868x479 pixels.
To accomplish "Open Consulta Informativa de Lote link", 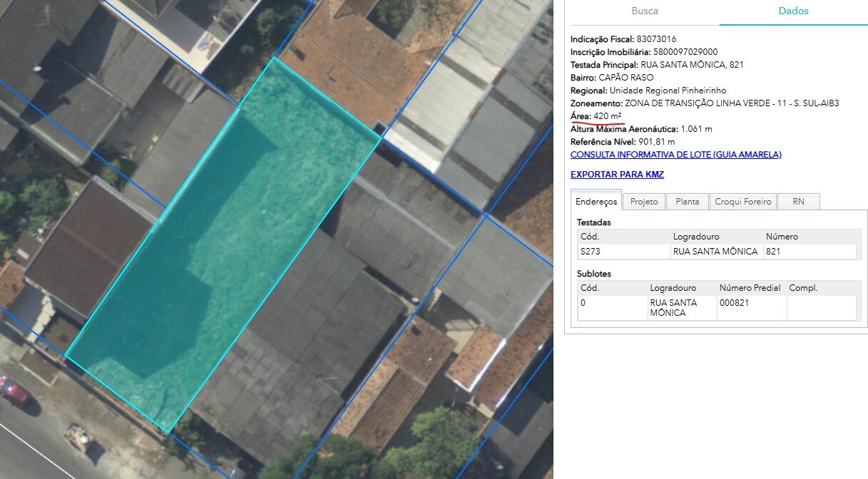I will coord(675,155).
